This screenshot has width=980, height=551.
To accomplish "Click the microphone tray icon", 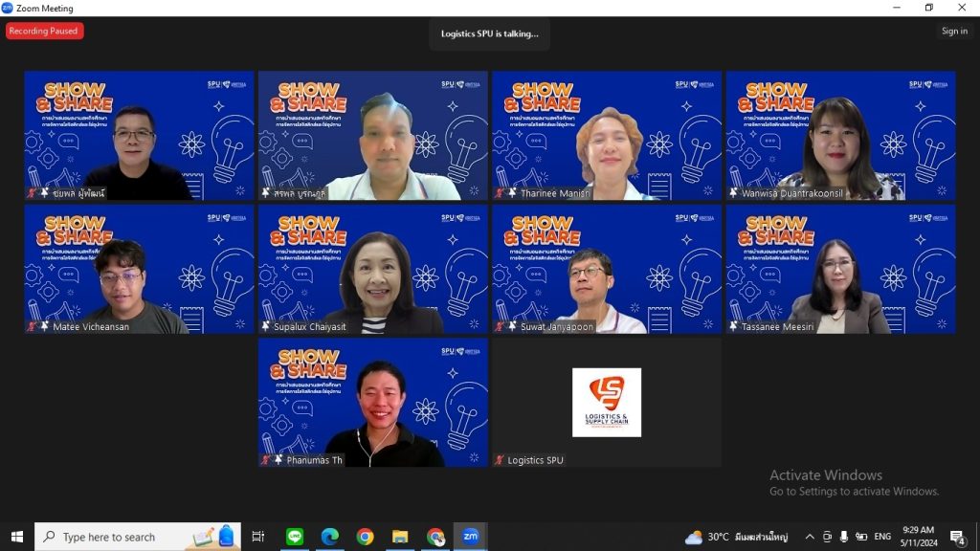I will coord(844,537).
